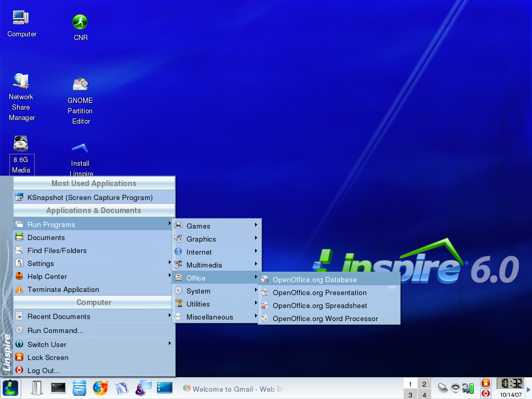This screenshot has width=532, height=399.
Task: Expand the Run Programs submenu arrow
Action: tap(170, 223)
